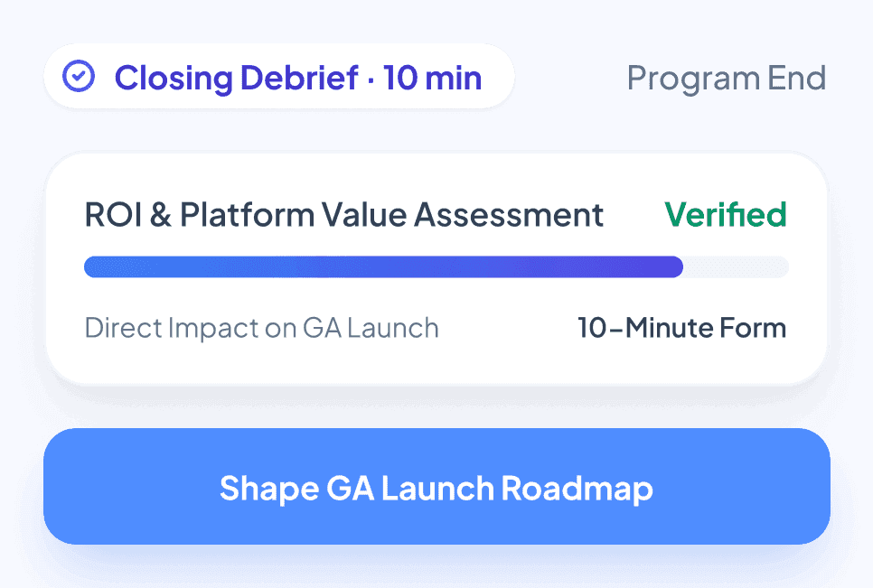
Task: Click the word Form in the card
Action: pos(753,328)
